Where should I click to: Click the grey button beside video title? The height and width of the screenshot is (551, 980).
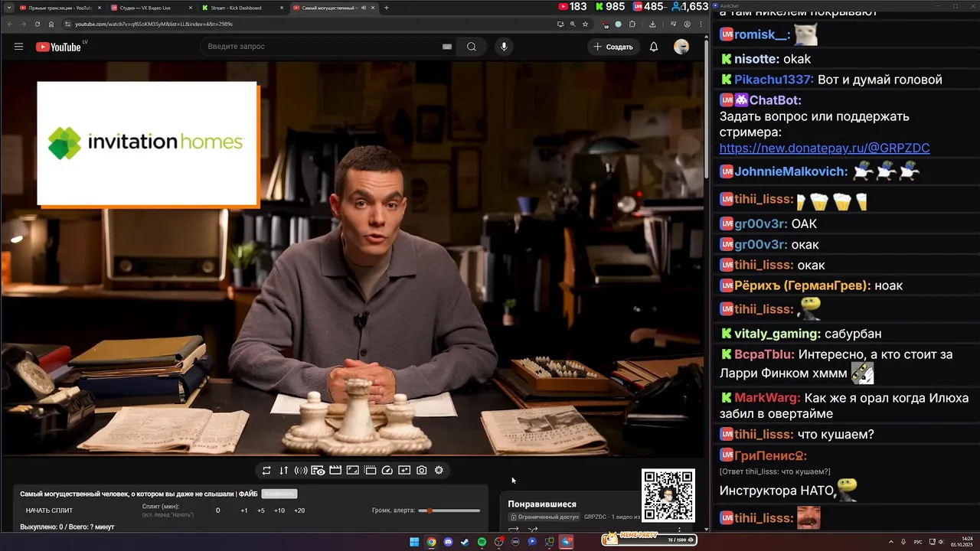point(279,494)
